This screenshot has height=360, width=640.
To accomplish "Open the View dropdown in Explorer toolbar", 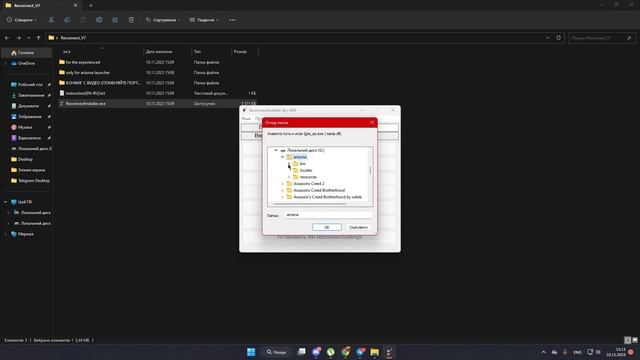I will point(204,20).
